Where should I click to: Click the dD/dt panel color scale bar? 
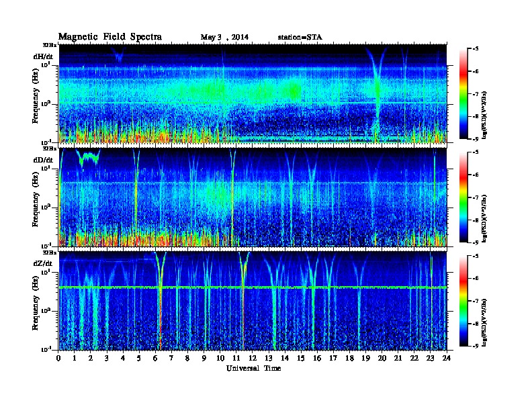463,197
